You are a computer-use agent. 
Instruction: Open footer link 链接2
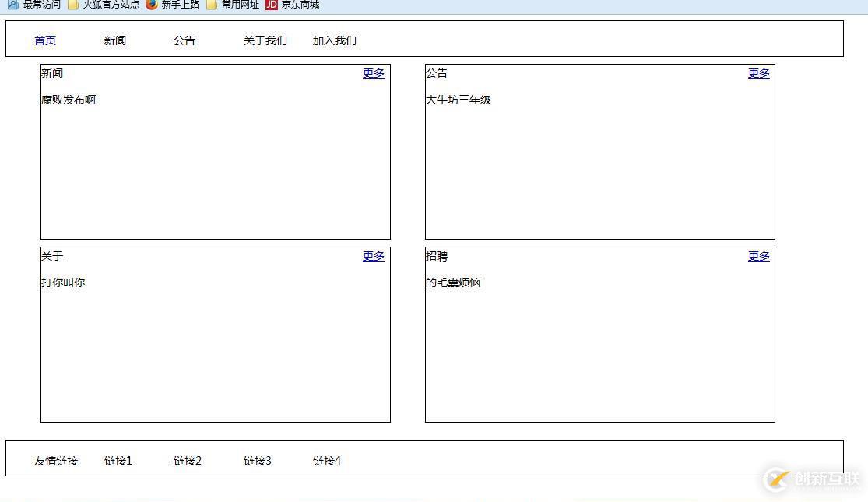tap(188, 461)
